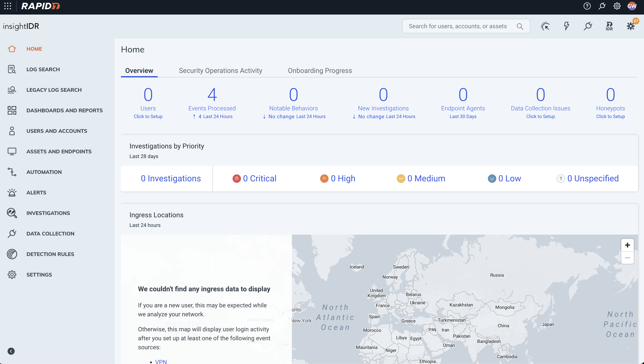Click the Automation workflow icon
Image resolution: width=644 pixels, height=364 pixels.
(x=12, y=172)
